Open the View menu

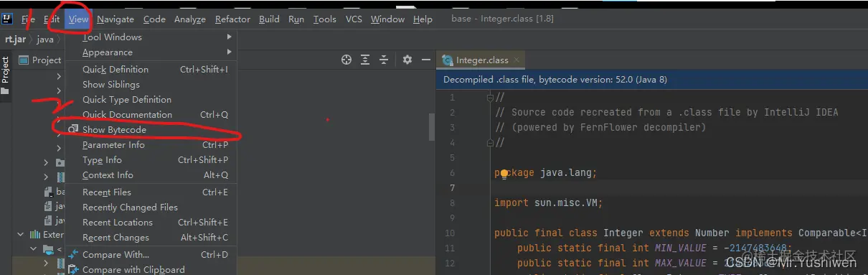click(x=79, y=19)
